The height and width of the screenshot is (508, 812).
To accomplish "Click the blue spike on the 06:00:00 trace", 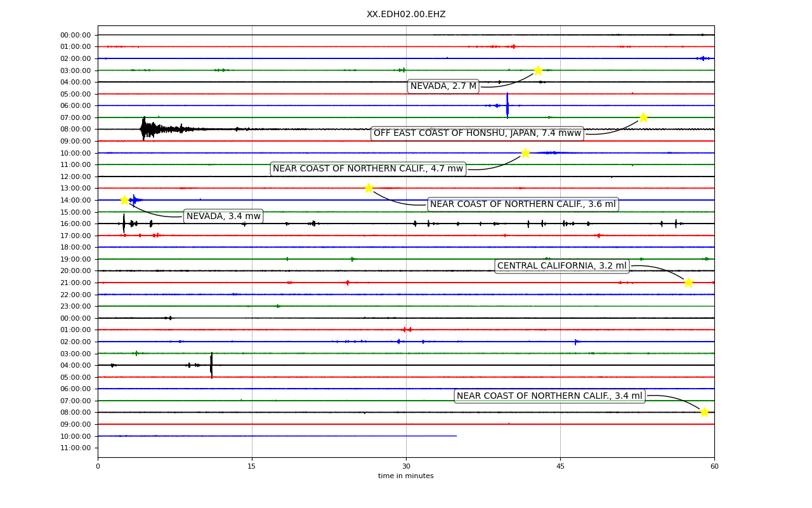I will click(x=507, y=105).
